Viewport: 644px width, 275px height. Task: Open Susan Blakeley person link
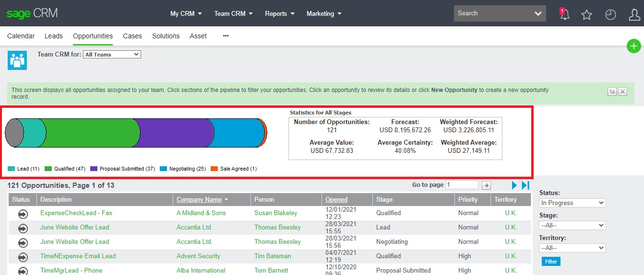coord(276,213)
